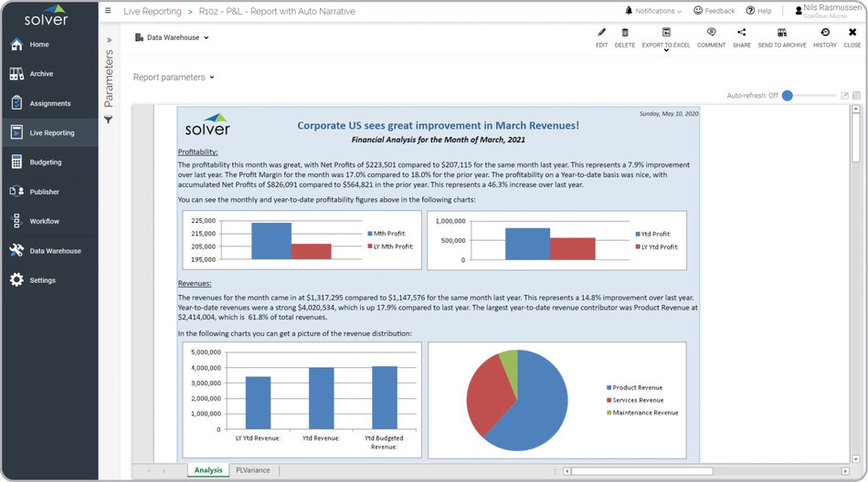Screen dimensions: 868x482
Task: Open the Comment speech bubble tool
Action: pos(711,33)
